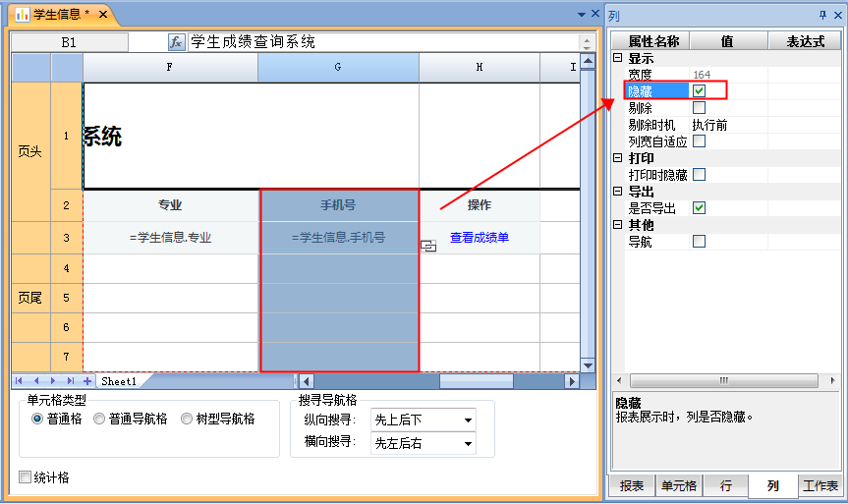Click the add new sheet plus icon
848x504 pixels.
86,381
